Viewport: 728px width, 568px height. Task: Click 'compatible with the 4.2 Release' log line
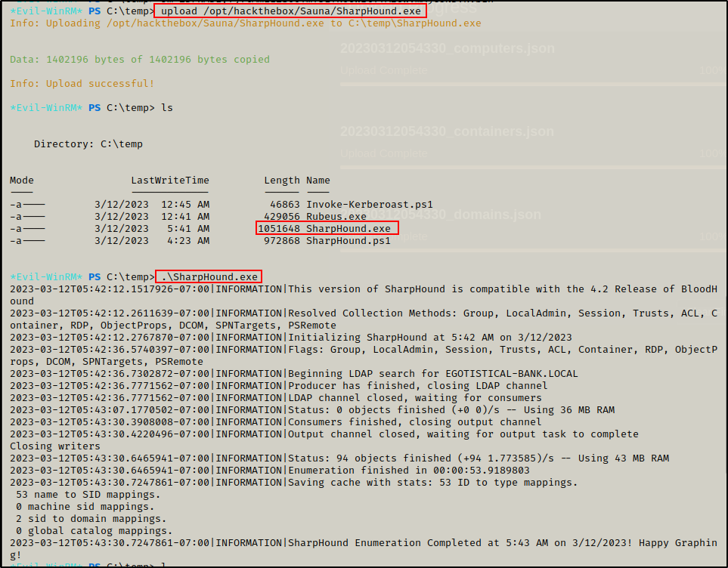(364, 295)
